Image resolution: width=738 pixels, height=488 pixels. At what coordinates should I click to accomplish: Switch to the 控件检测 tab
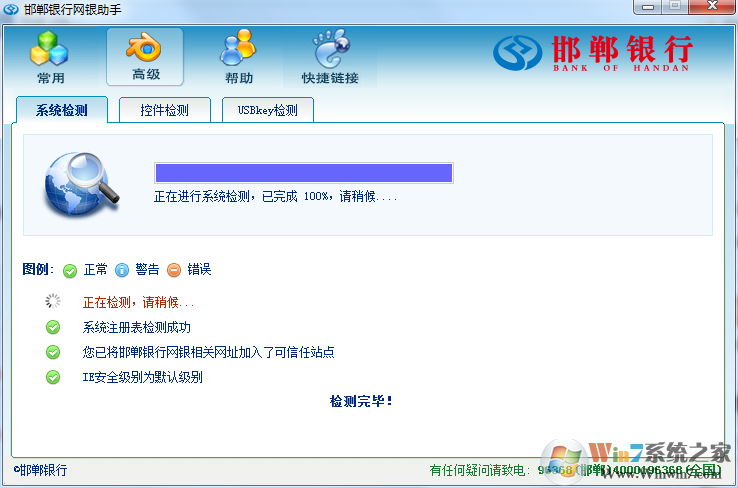(164, 110)
